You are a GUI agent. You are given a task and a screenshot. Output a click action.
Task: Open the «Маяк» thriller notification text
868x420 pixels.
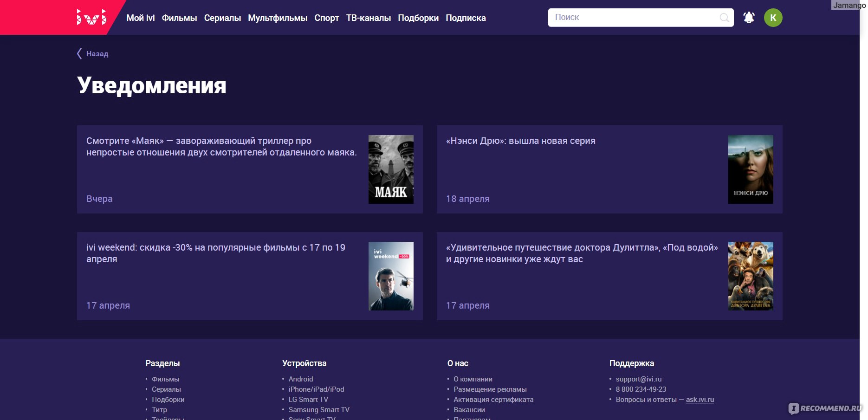[221, 147]
